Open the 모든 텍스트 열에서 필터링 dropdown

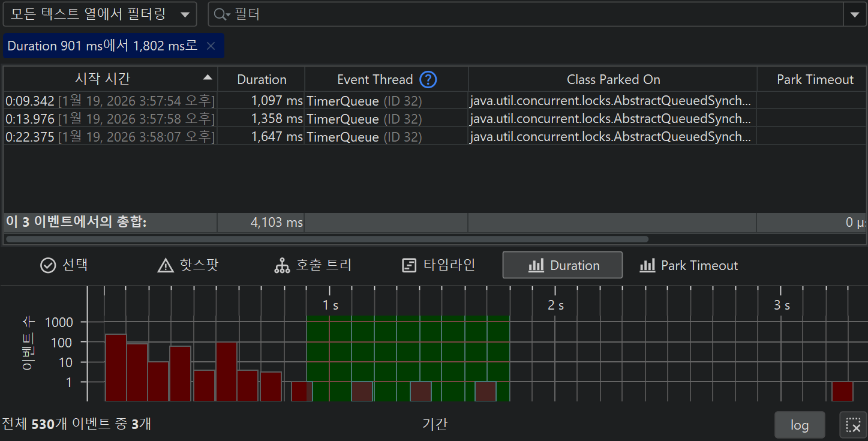(x=100, y=14)
